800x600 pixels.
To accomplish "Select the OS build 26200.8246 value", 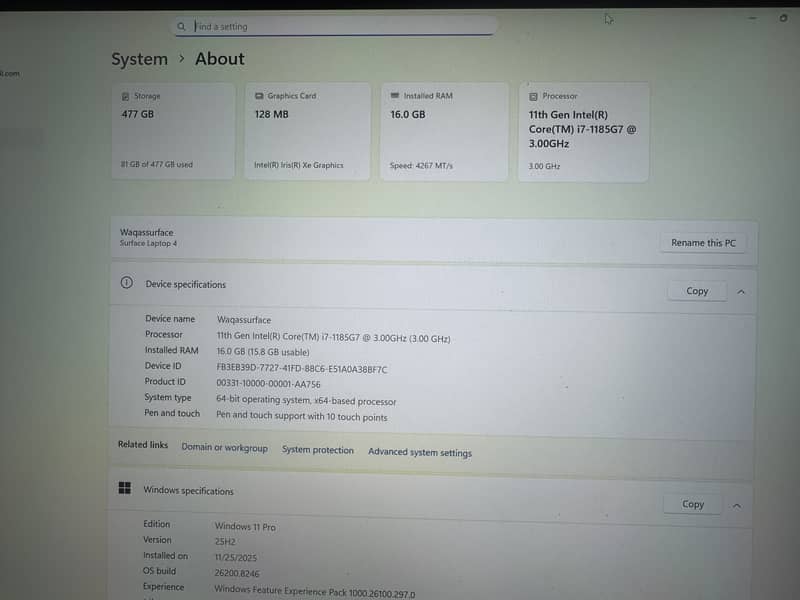I will click(237, 573).
